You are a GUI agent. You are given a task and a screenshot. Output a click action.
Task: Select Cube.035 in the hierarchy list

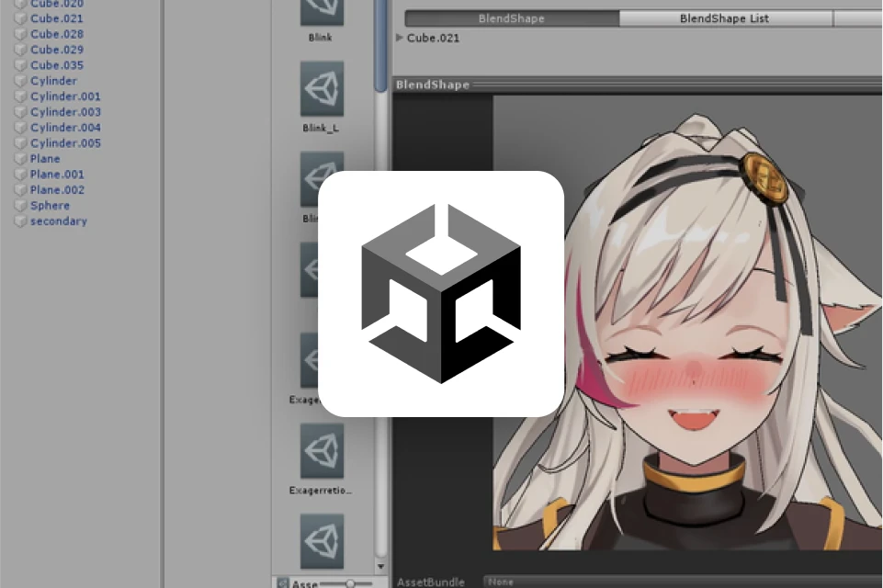click(56, 65)
